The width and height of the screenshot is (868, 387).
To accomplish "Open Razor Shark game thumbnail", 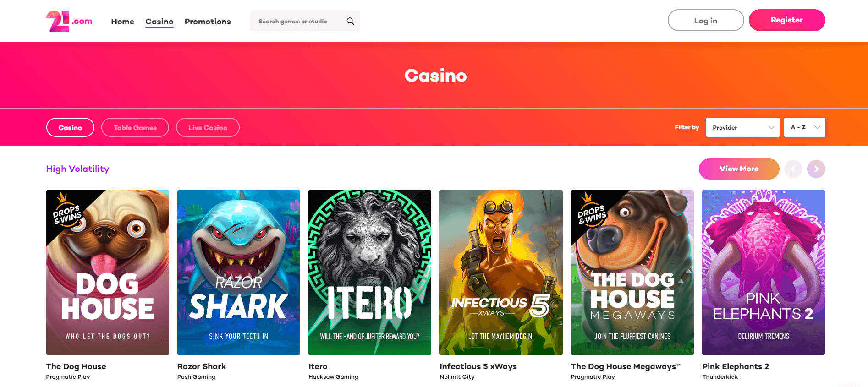I will (239, 273).
